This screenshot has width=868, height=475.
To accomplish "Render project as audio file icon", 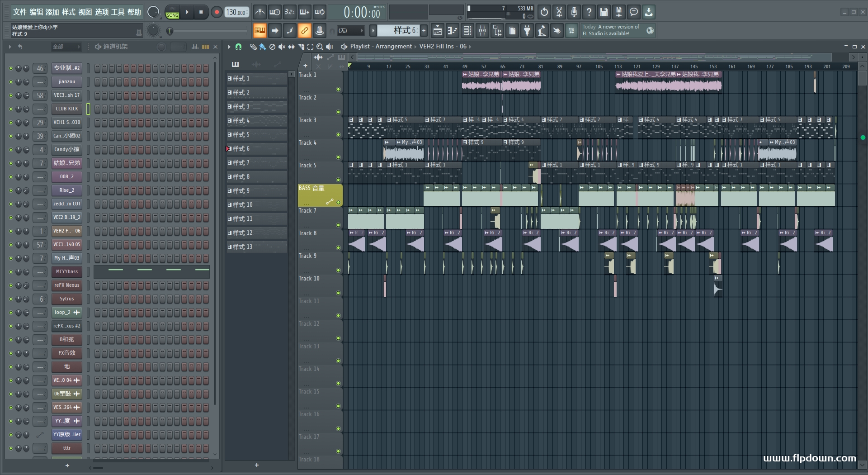I will [x=619, y=12].
